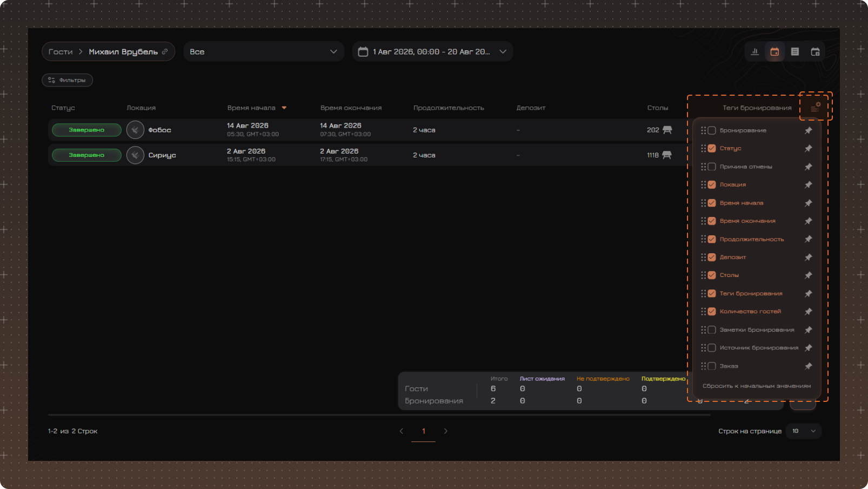The image size is (868, 489).
Task: Click the table icon next to 1118
Action: click(x=667, y=155)
